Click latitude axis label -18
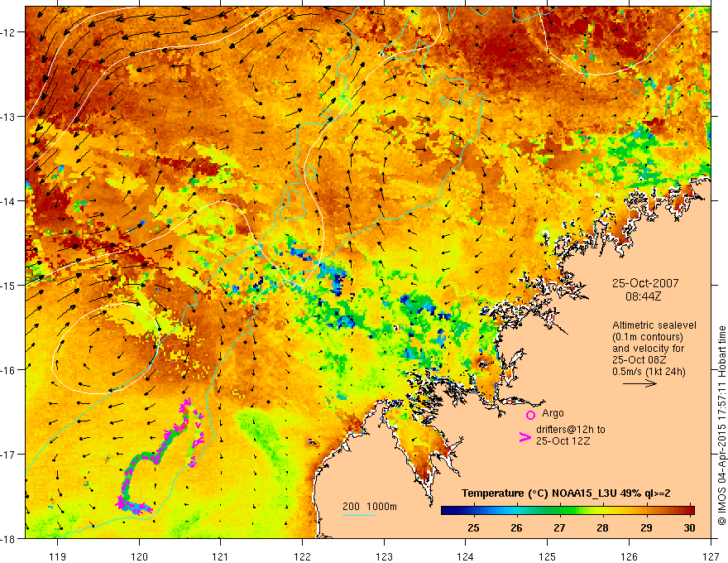 click(x=9, y=538)
